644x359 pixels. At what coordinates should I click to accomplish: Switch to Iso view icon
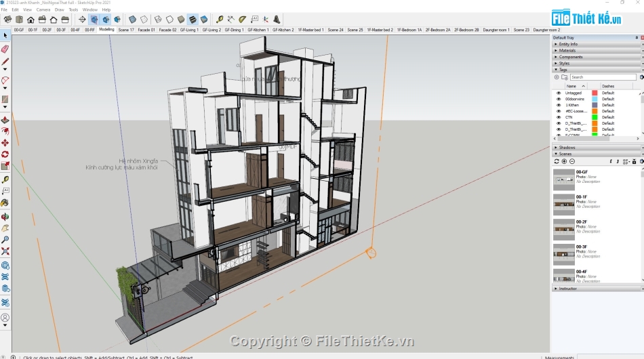[x=7, y=19]
